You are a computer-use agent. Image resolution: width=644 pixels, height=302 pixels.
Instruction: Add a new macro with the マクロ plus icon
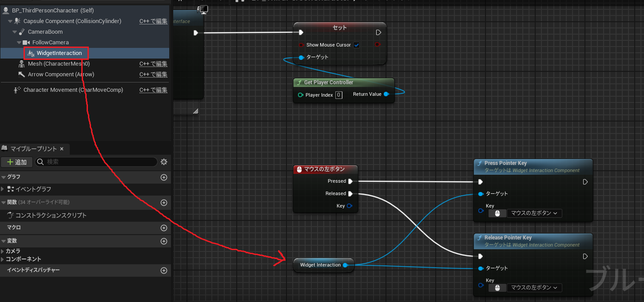(x=164, y=228)
